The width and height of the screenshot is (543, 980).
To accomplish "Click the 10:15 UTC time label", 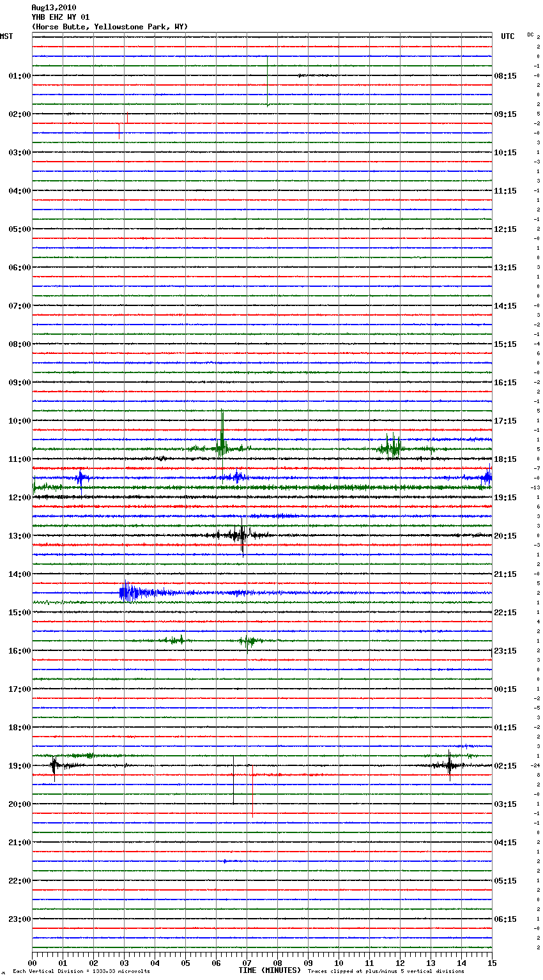I will tap(505, 153).
